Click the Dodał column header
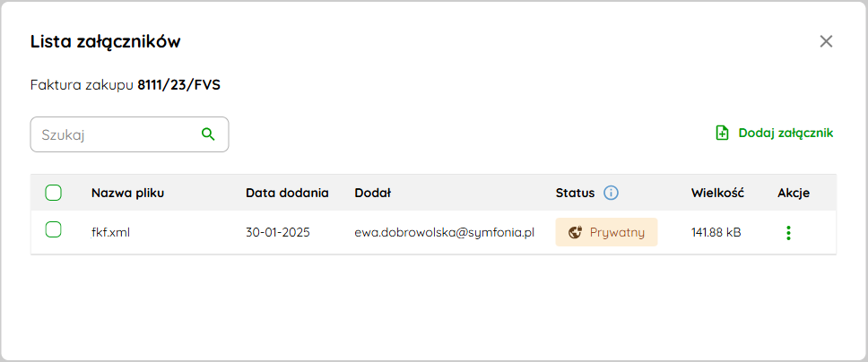868x362 pixels. click(x=372, y=194)
